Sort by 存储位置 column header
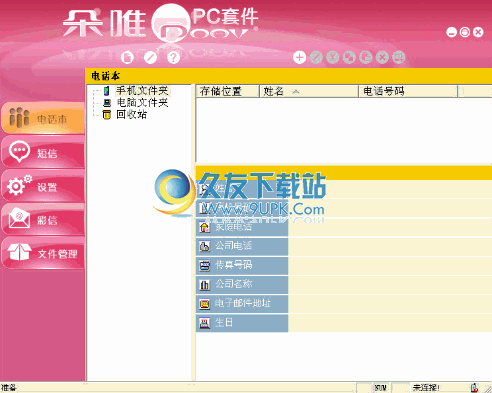Image resolution: width=492 pixels, height=393 pixels. (x=228, y=91)
